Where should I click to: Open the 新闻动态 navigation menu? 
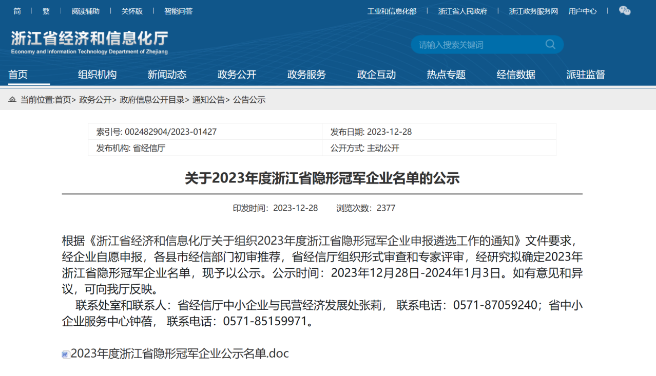click(x=167, y=75)
